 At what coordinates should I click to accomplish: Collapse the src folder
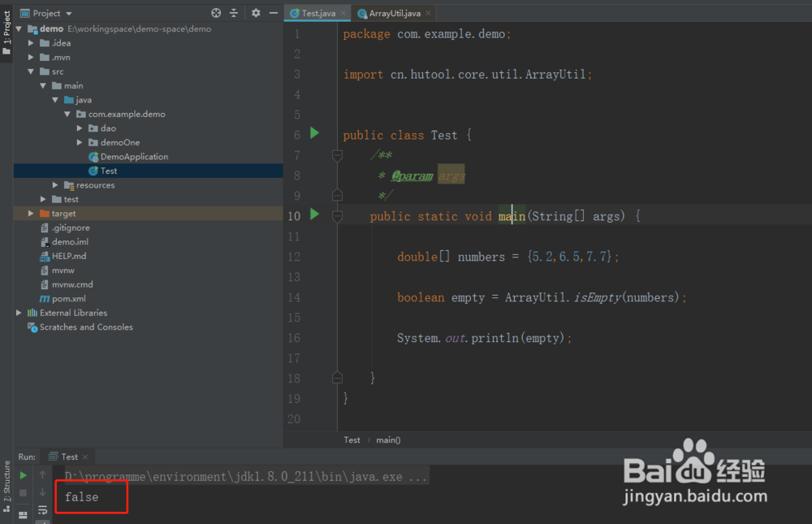(x=31, y=71)
